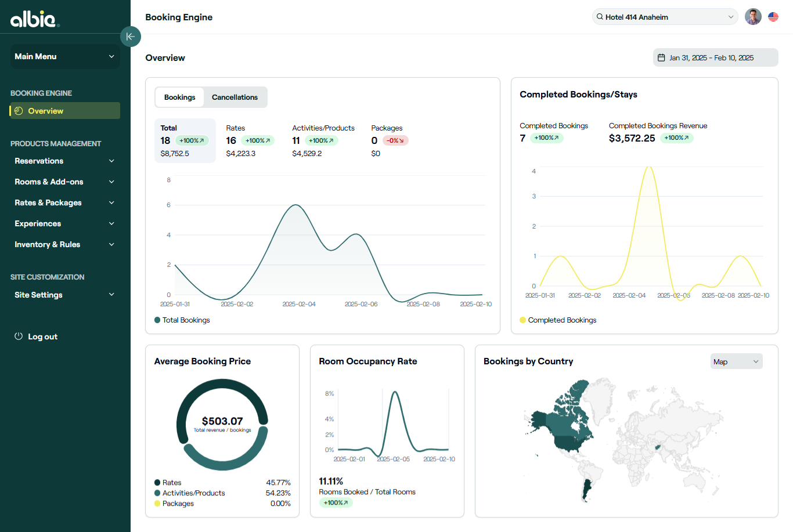Viewport: 793px width, 532px height.
Task: Toggle Activities/Products legend in Average Booking Price
Action: (x=189, y=493)
